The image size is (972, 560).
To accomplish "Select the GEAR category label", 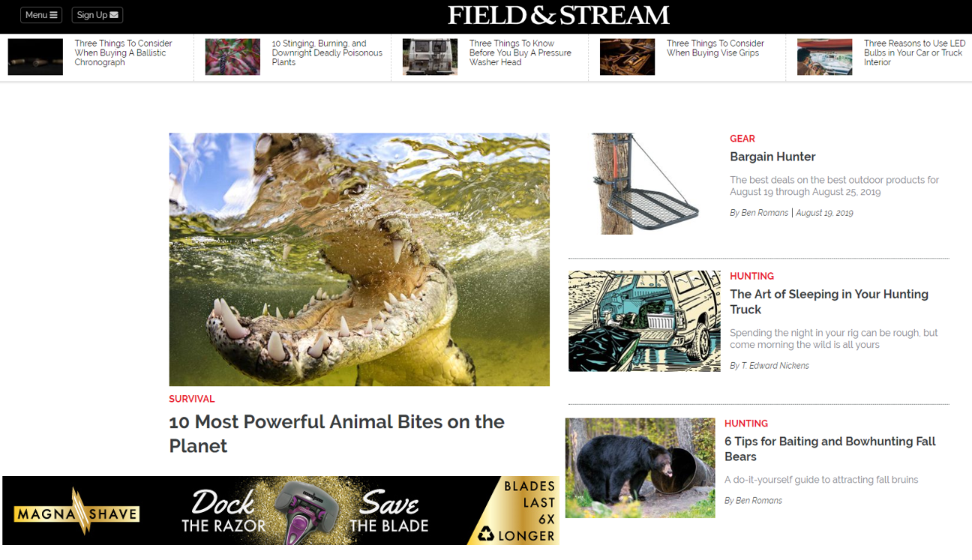I will click(742, 139).
